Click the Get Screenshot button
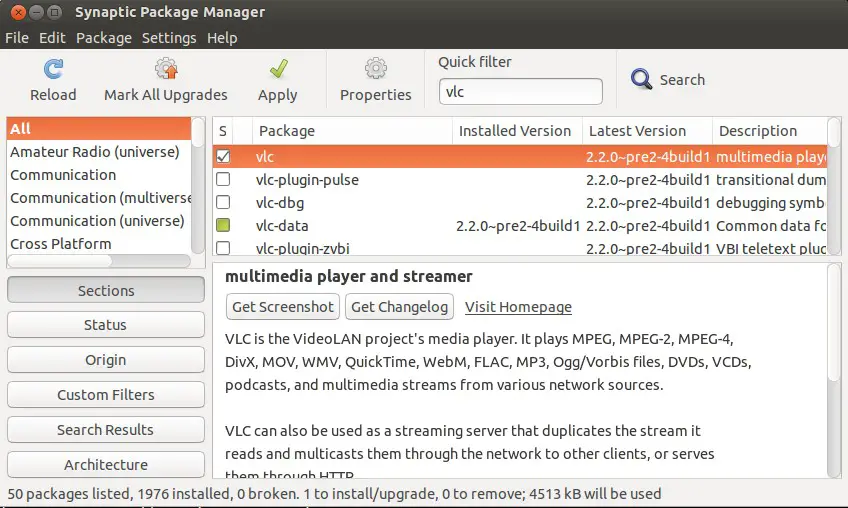Image resolution: width=848 pixels, height=508 pixels. pyautogui.click(x=283, y=307)
